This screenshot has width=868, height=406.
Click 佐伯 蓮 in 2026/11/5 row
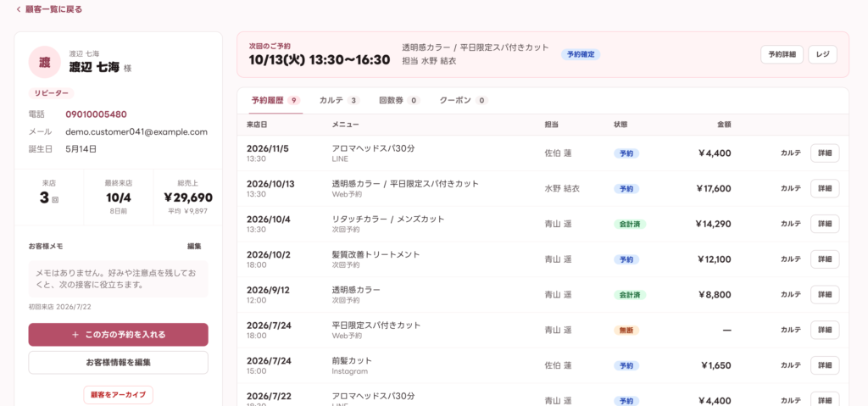tap(558, 153)
